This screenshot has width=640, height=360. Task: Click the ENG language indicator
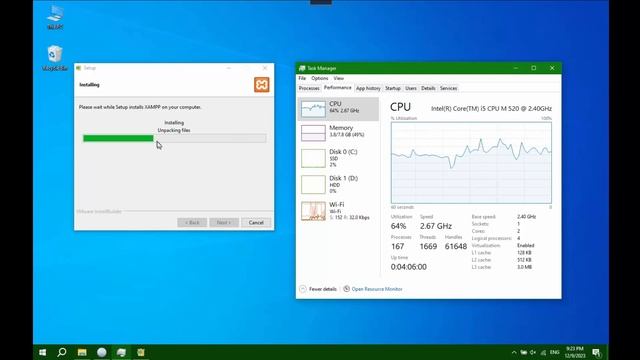(554, 352)
